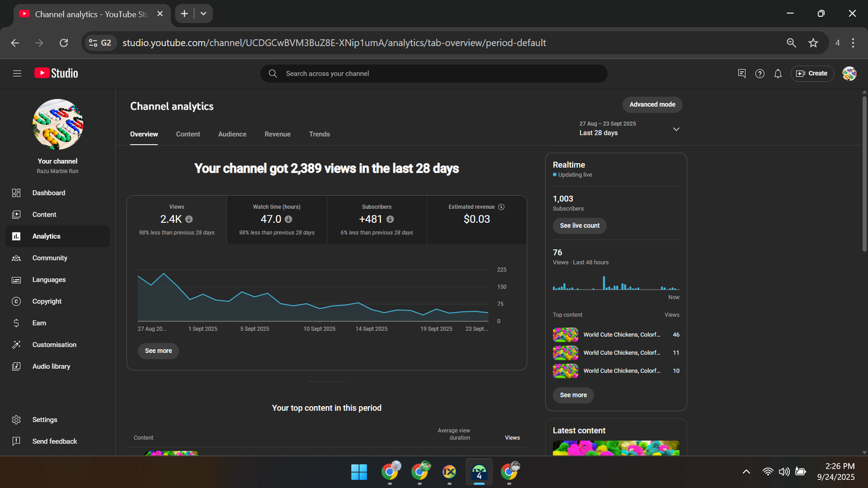Open the hamburger navigation menu
868x488 pixels.
(17, 73)
